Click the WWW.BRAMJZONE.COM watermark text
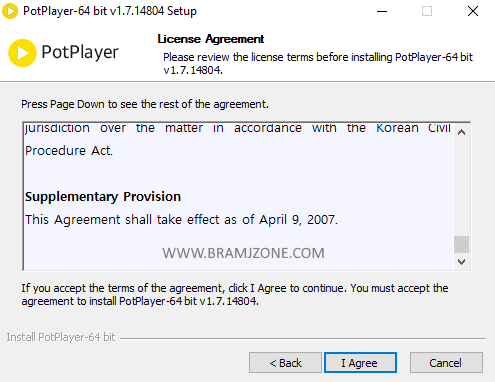Image resolution: width=495 pixels, height=382 pixels. (243, 253)
